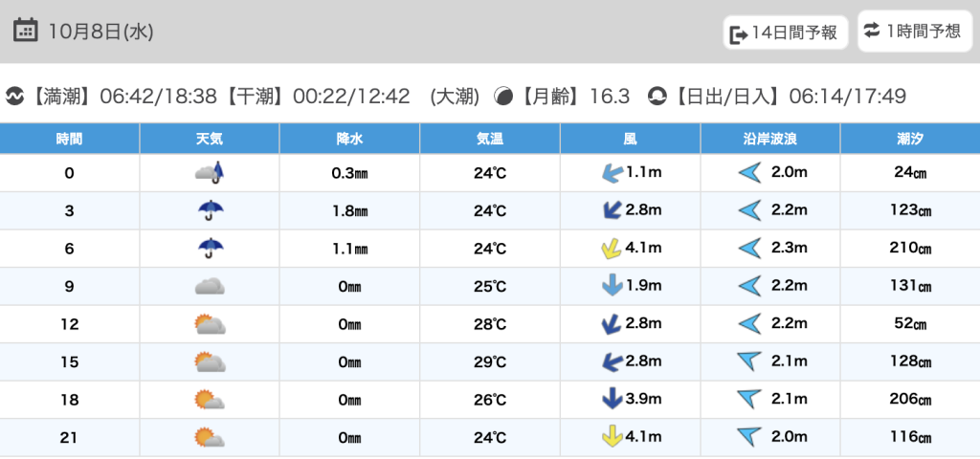Image resolution: width=980 pixels, height=459 pixels.
Task: Click the 1.8mm precipitation value
Action: pyautogui.click(x=349, y=210)
